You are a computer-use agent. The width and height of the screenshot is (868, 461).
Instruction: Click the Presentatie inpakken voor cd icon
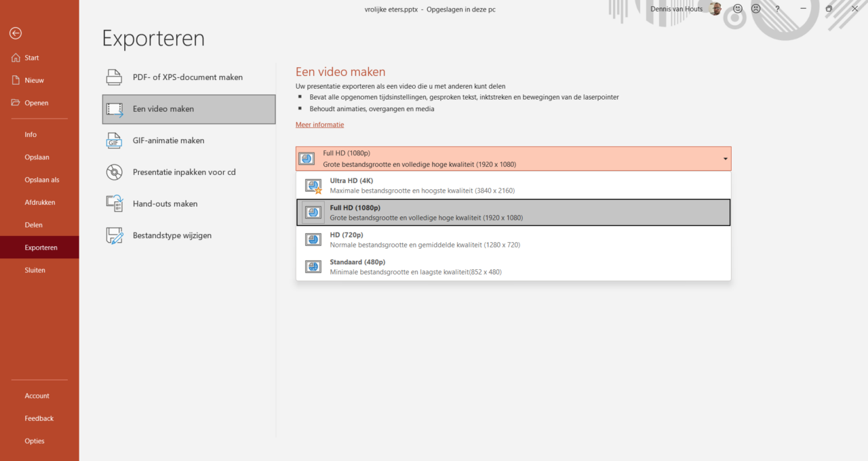tap(114, 172)
